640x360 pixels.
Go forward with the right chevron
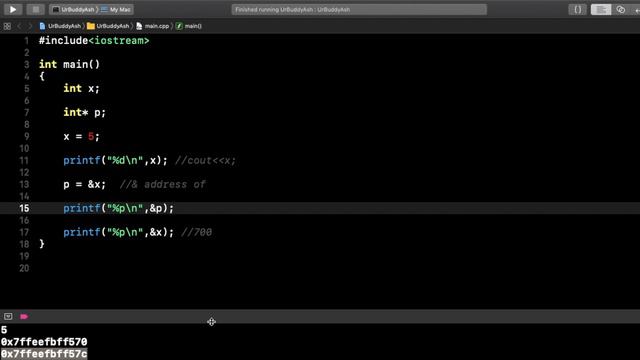pos(30,26)
